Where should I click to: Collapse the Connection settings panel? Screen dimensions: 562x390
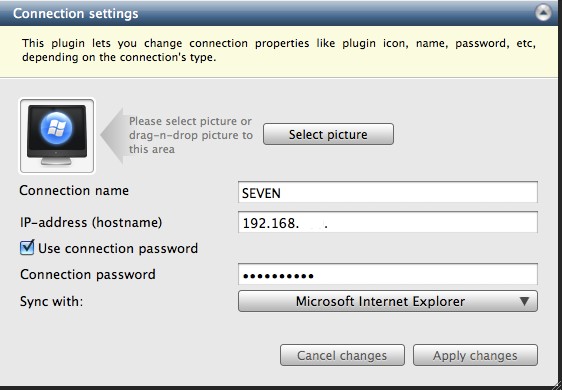pos(543,13)
